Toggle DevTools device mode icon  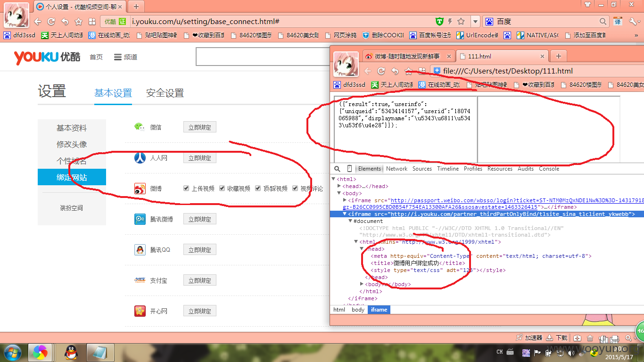pos(349,169)
